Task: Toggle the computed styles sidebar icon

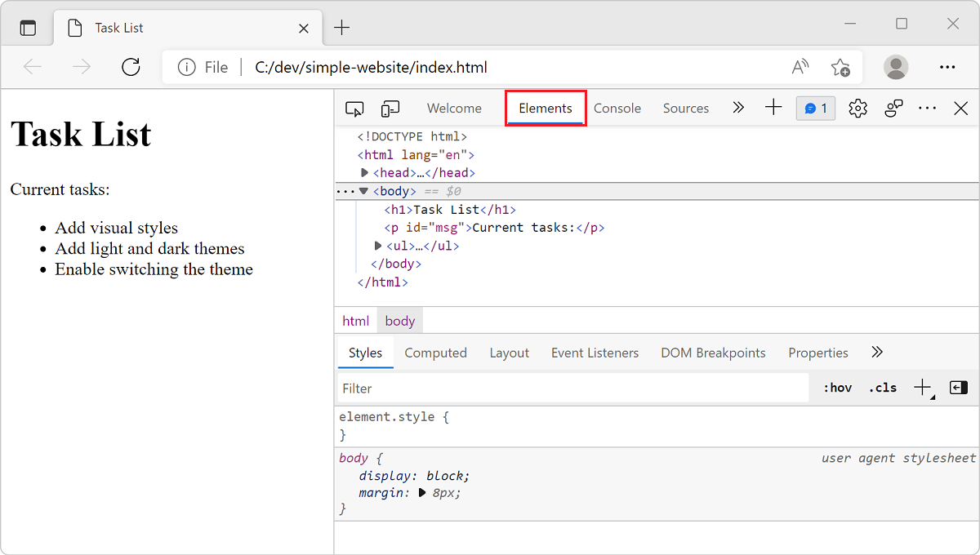Action: (959, 388)
